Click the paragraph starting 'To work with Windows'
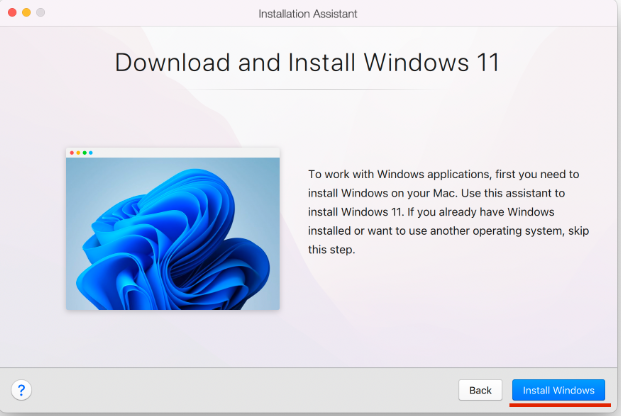 pyautogui.click(x=443, y=174)
